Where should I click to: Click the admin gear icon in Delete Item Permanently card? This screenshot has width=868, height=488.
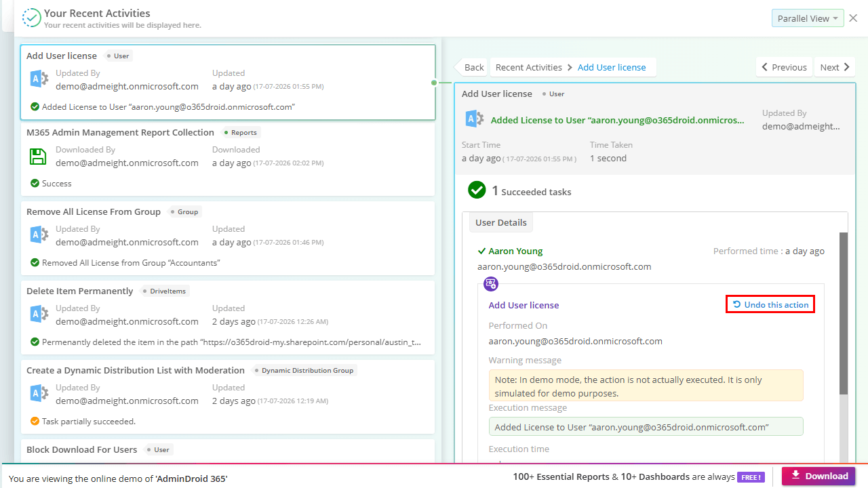pyautogui.click(x=39, y=314)
